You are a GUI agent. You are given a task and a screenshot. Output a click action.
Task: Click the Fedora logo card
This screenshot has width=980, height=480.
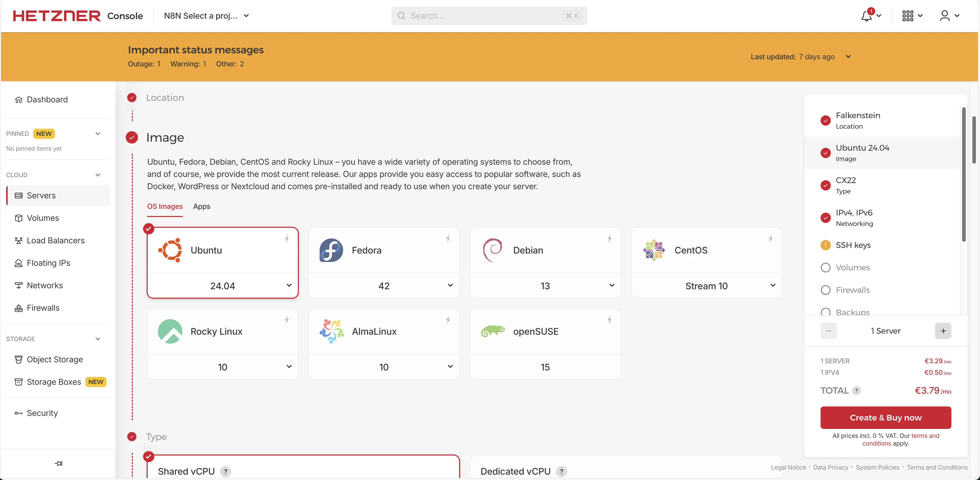[x=331, y=250]
